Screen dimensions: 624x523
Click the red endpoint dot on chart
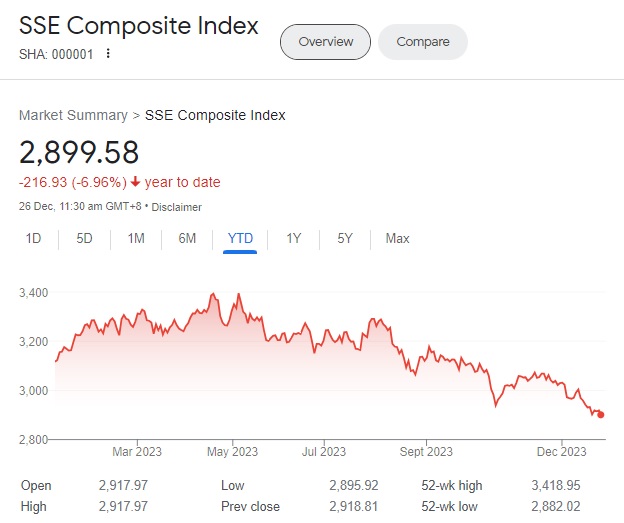pyautogui.click(x=600, y=414)
